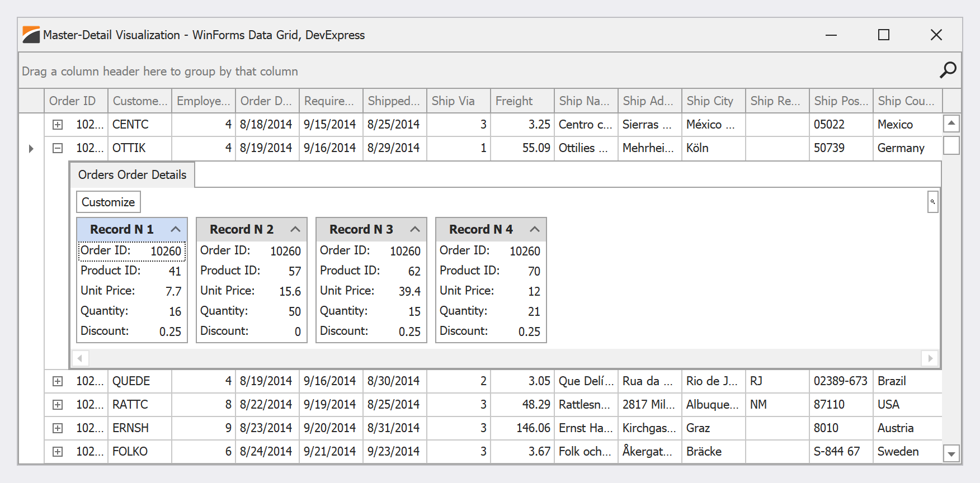Collapse the Record N 1 card
Image resolution: width=980 pixels, height=483 pixels.
coord(176,229)
